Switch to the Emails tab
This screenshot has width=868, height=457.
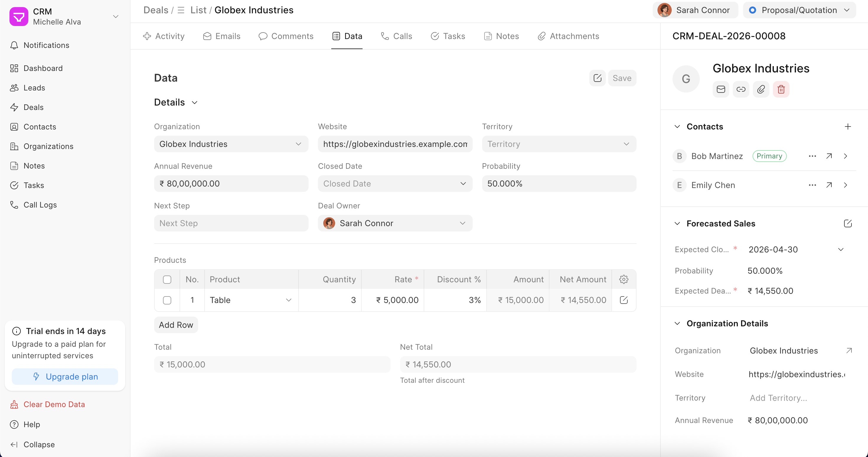click(222, 36)
